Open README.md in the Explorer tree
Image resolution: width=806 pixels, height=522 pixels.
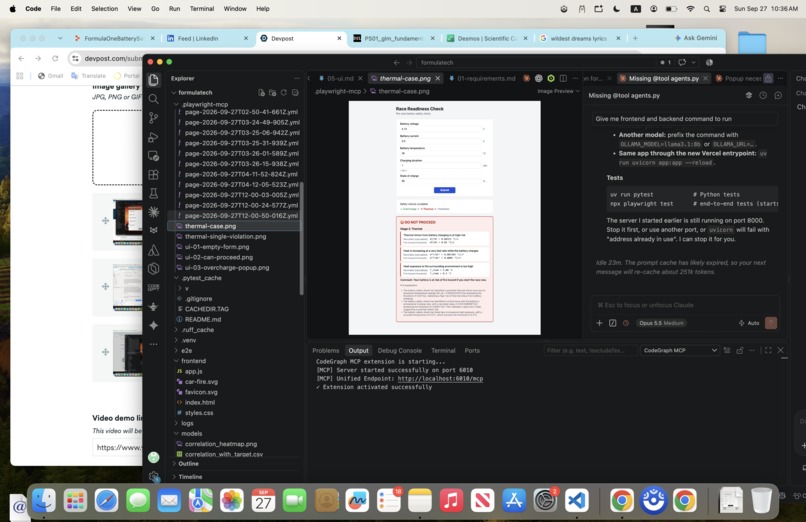(203, 319)
